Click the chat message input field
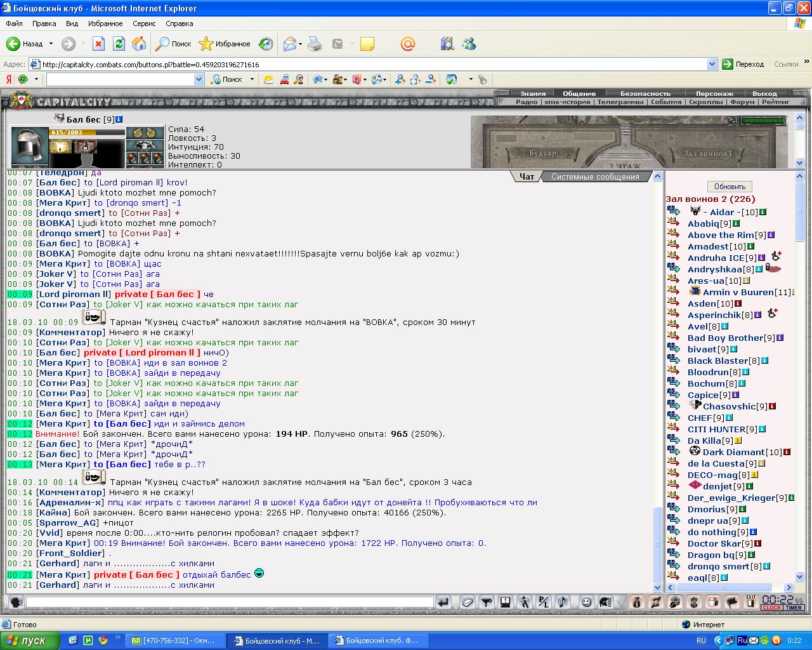The height and width of the screenshot is (650, 812). [230, 602]
